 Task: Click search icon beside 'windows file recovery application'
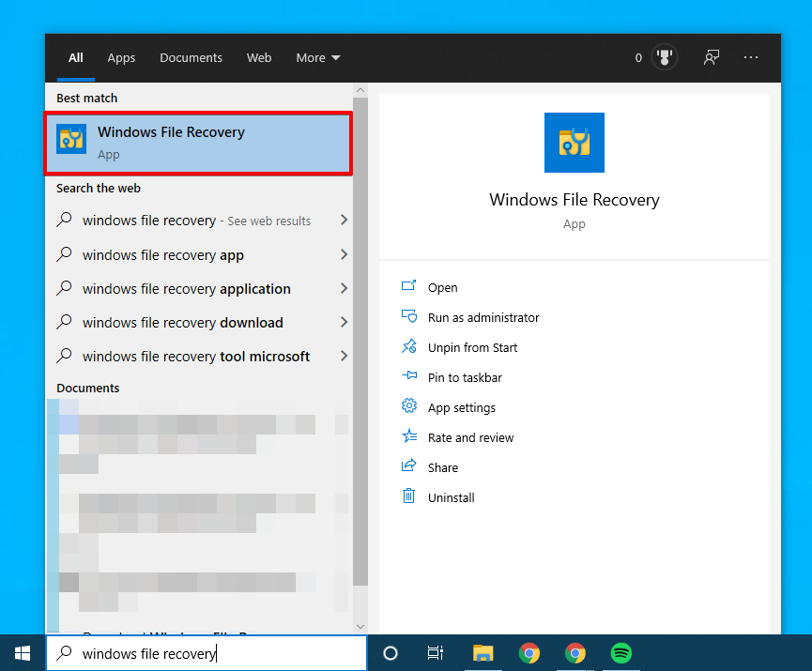point(64,287)
